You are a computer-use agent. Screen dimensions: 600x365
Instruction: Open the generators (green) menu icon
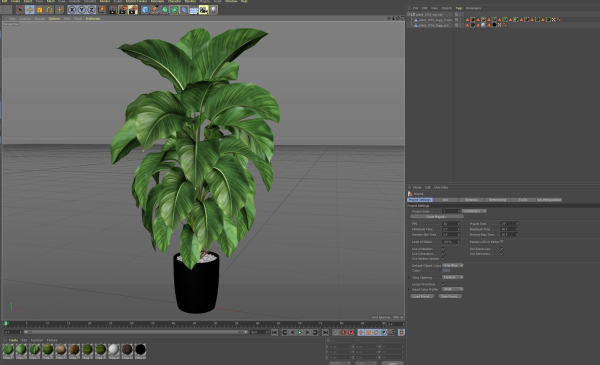point(165,10)
